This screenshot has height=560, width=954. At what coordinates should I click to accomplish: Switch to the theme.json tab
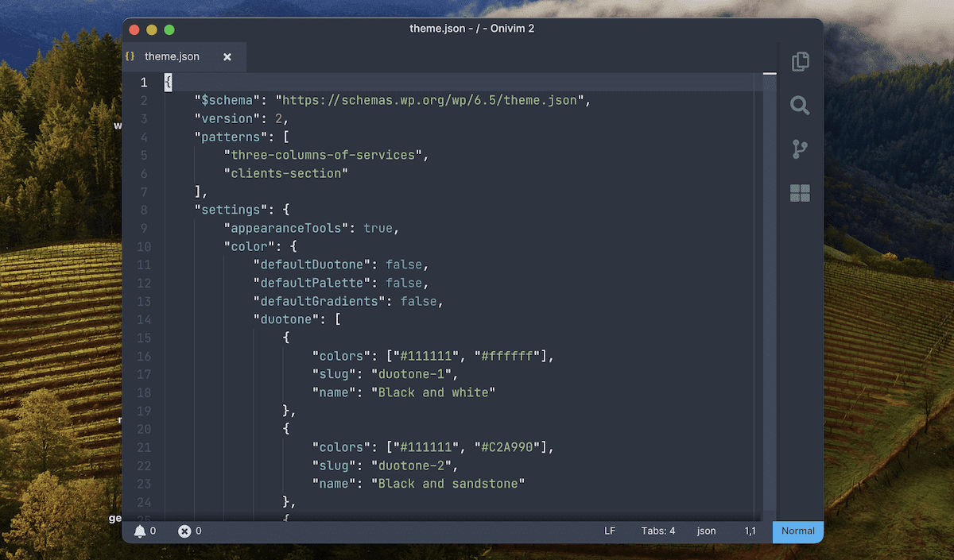pos(173,56)
